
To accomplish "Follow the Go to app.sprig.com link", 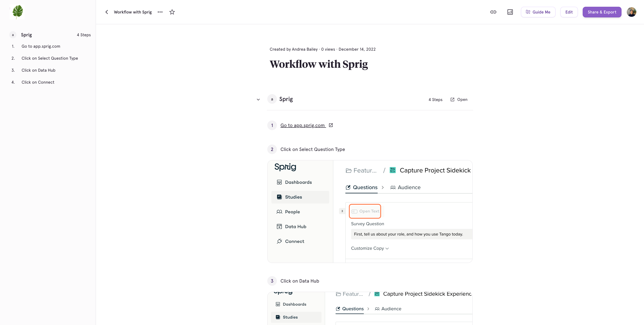I will (x=303, y=125).
